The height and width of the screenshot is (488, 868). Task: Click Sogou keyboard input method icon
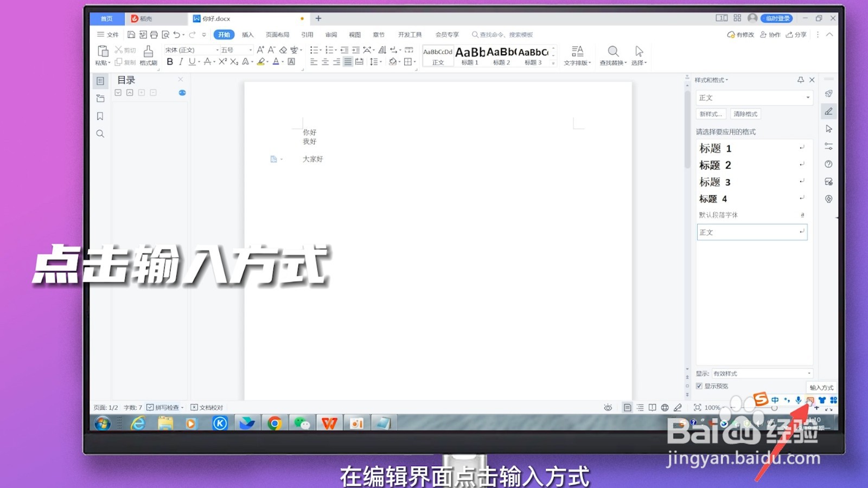810,400
